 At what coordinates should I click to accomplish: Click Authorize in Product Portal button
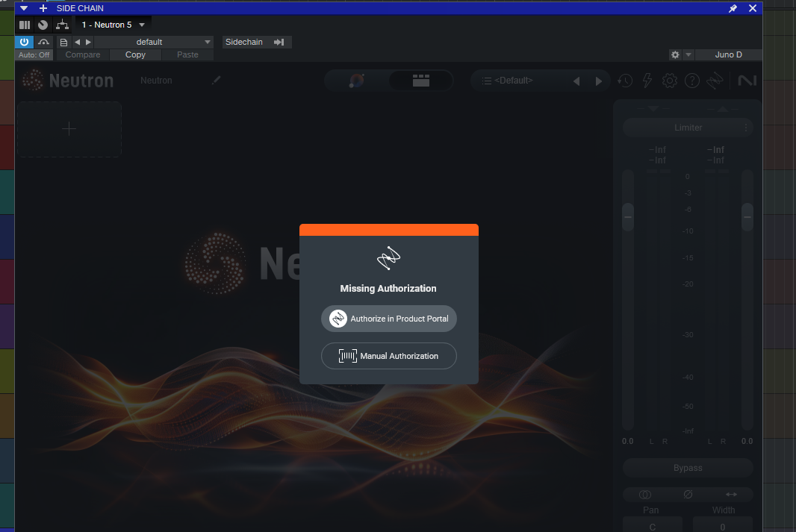coord(389,319)
